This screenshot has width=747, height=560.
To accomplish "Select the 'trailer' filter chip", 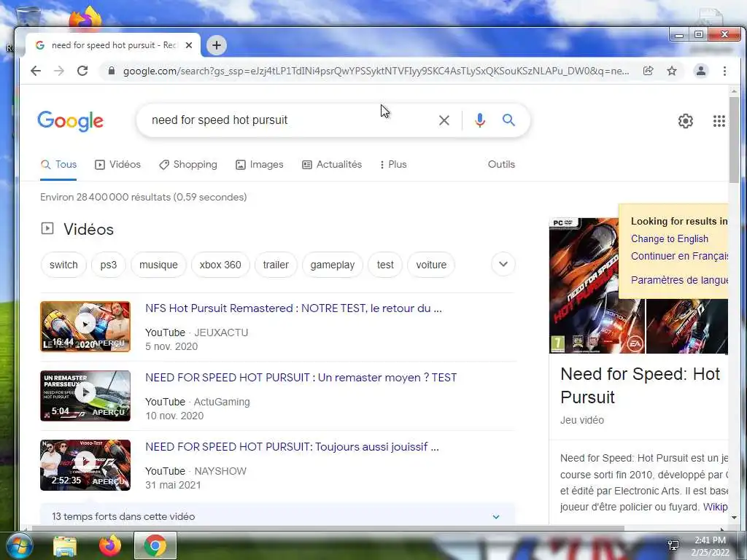I will 276,265.
